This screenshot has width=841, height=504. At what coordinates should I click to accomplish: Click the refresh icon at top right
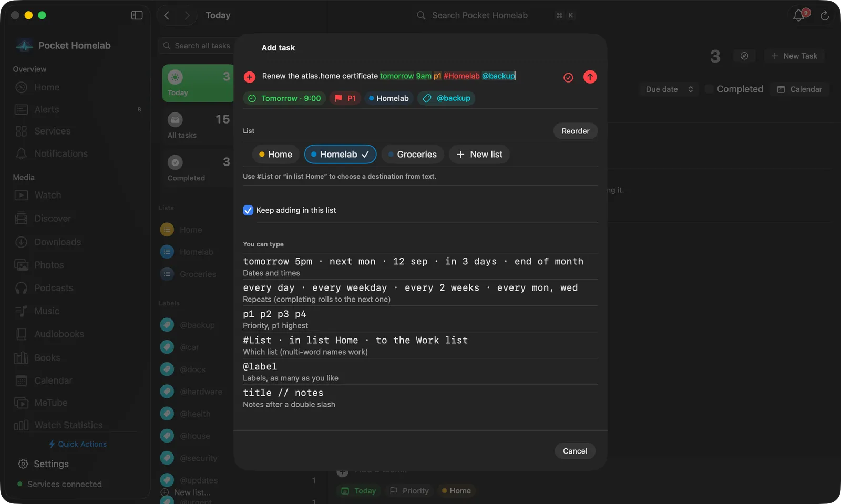(825, 15)
